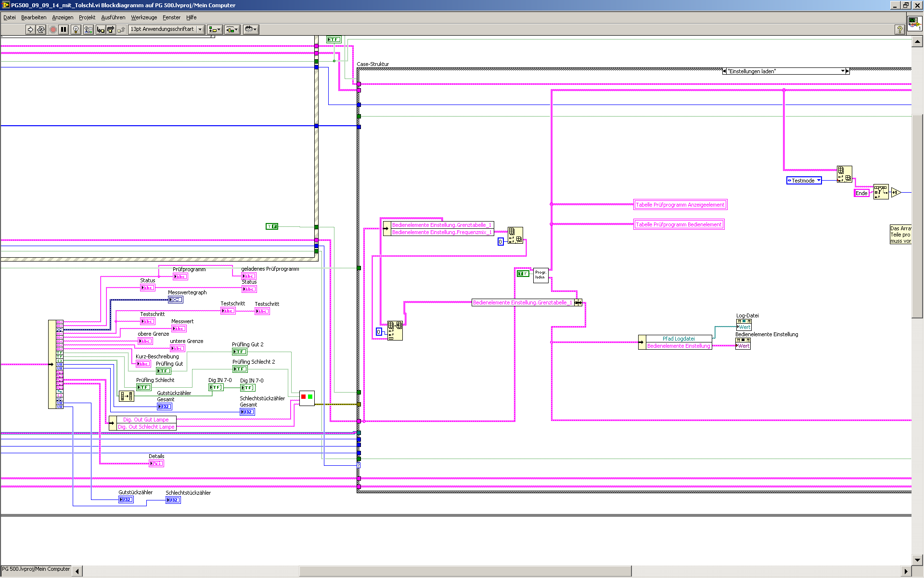Click the Run arrow button
Screen dimensions: 924x578
pos(30,29)
